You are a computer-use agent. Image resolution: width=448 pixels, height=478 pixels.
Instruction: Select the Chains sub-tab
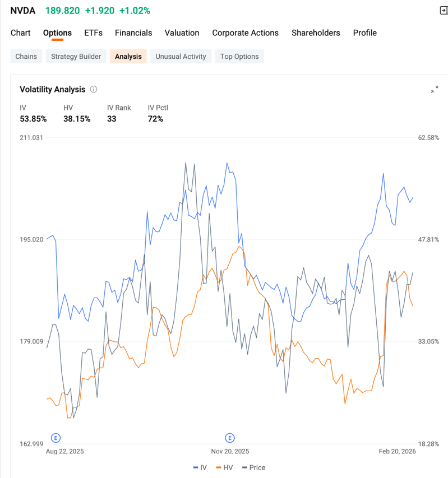click(26, 57)
